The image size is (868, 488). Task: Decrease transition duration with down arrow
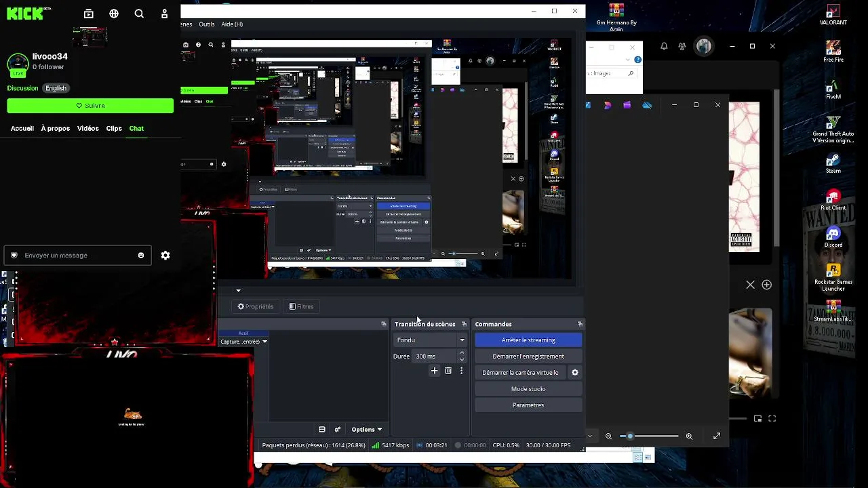pyautogui.click(x=462, y=360)
